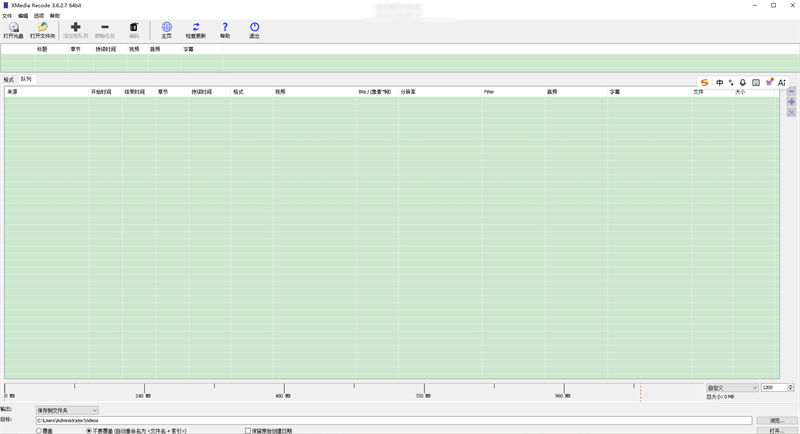This screenshot has width=800, height=434.
Task: Click the 打开光盘 (Open Disc) toolbar icon
Action: point(14,28)
